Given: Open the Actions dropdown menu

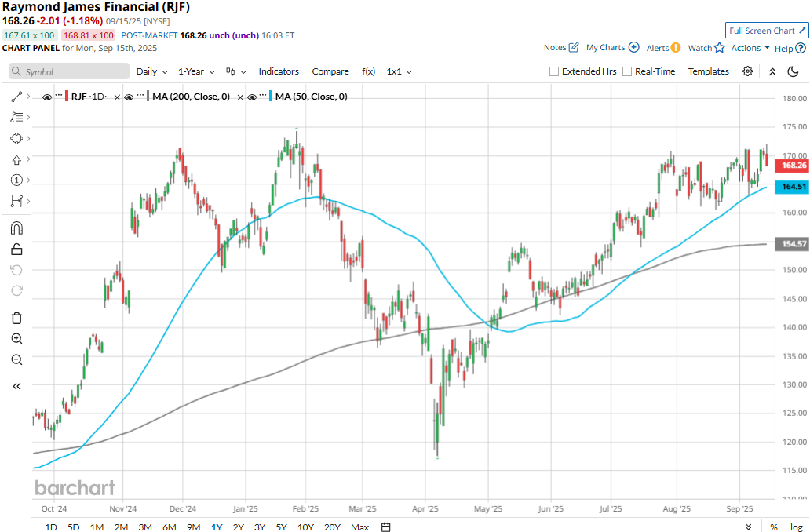Looking at the screenshot, I should pos(750,48).
